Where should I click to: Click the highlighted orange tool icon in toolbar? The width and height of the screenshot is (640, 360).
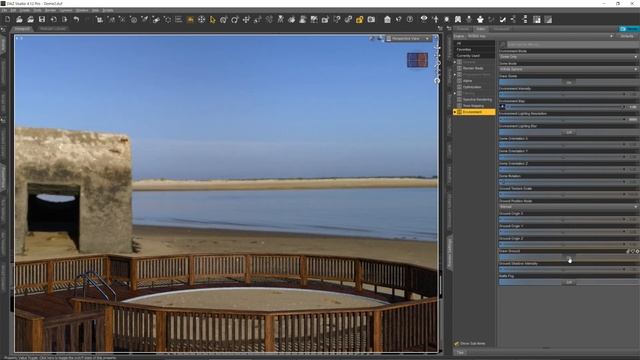tap(190, 19)
